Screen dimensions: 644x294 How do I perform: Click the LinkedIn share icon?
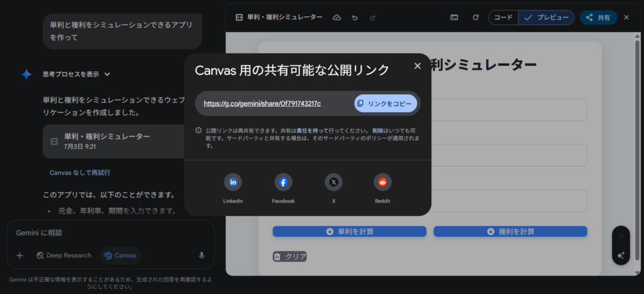point(233,182)
